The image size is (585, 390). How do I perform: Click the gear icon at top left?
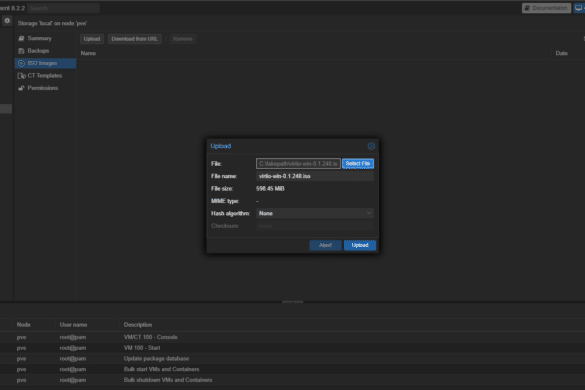click(7, 21)
